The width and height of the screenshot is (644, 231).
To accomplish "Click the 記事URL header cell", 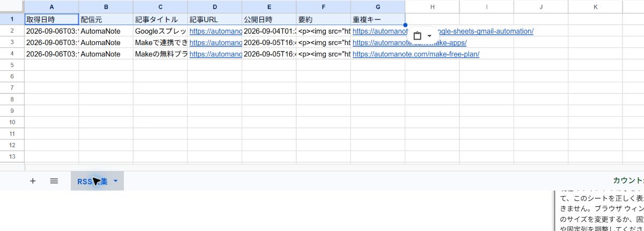I will click(215, 19).
